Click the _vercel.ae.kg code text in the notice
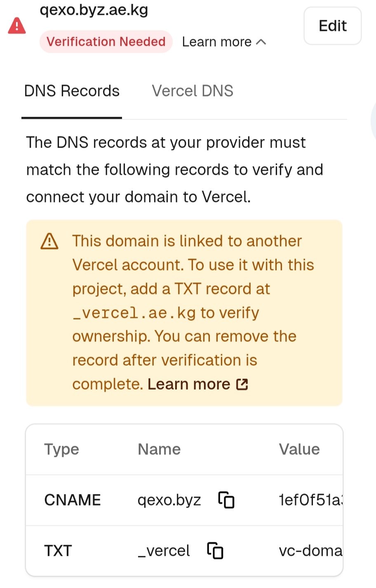 pyautogui.click(x=134, y=313)
